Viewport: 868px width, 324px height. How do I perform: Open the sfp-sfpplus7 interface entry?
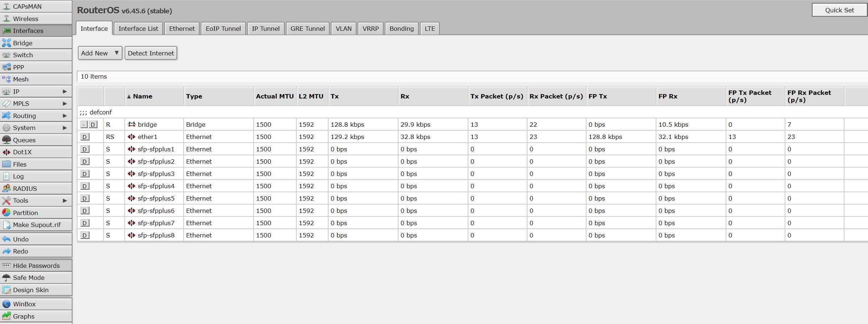coord(156,223)
